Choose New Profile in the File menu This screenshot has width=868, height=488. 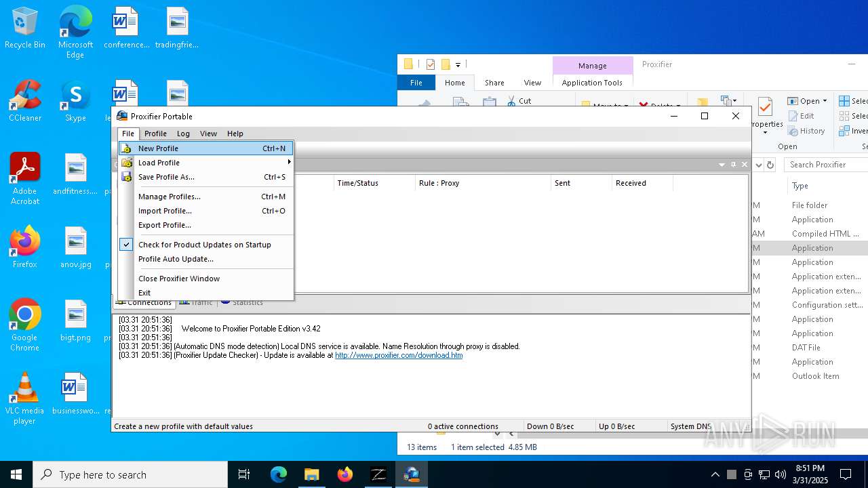[x=206, y=148]
